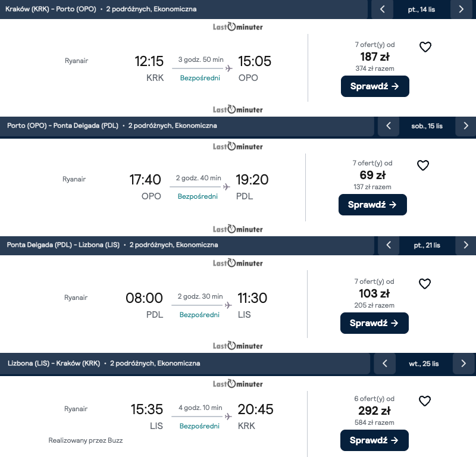Check the 292 zł Lizbona–Kraków offer
This screenshot has height=457, width=476.
coord(374,440)
